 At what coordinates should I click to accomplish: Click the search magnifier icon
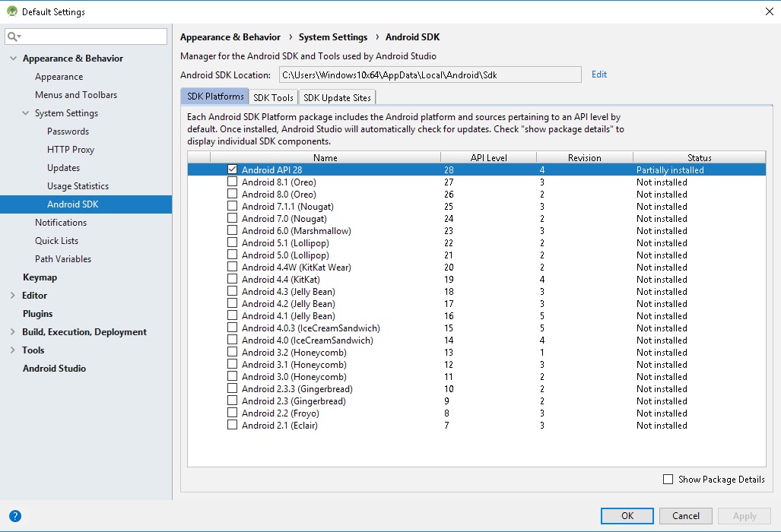pos(12,36)
